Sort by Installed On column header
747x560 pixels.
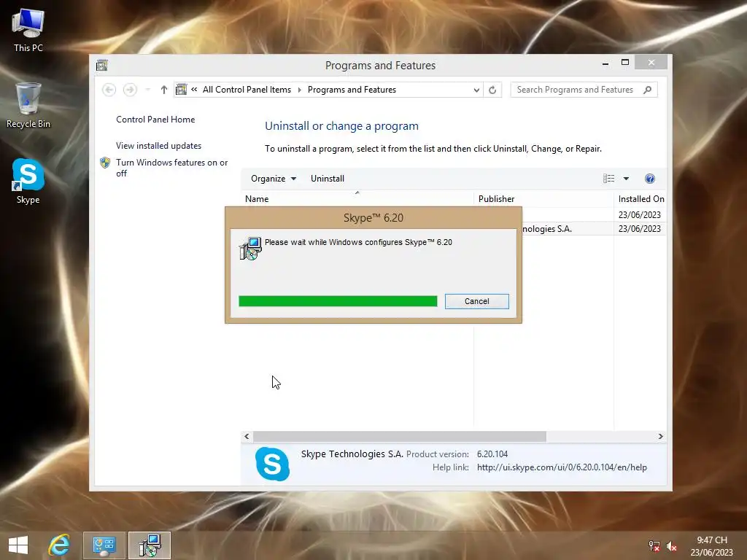640,199
